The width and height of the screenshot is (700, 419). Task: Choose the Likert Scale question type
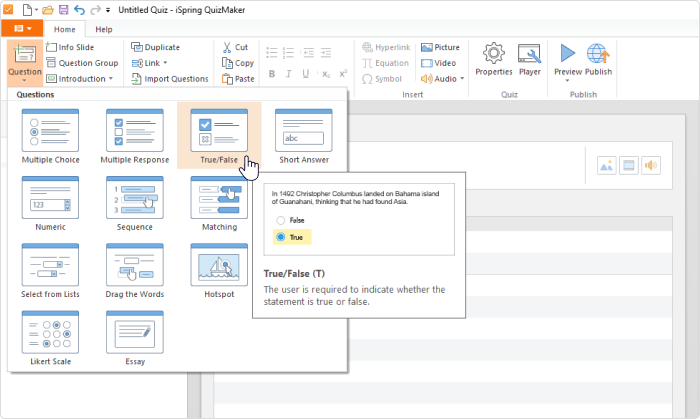(50, 338)
